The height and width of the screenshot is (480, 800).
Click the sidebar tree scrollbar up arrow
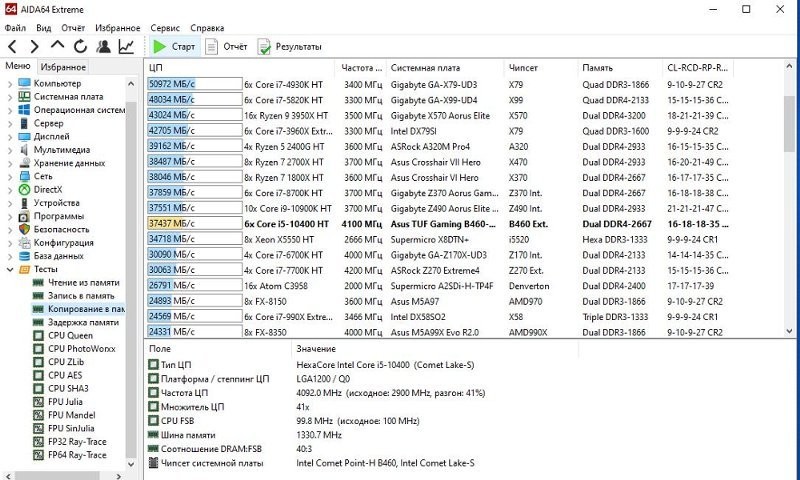131,84
